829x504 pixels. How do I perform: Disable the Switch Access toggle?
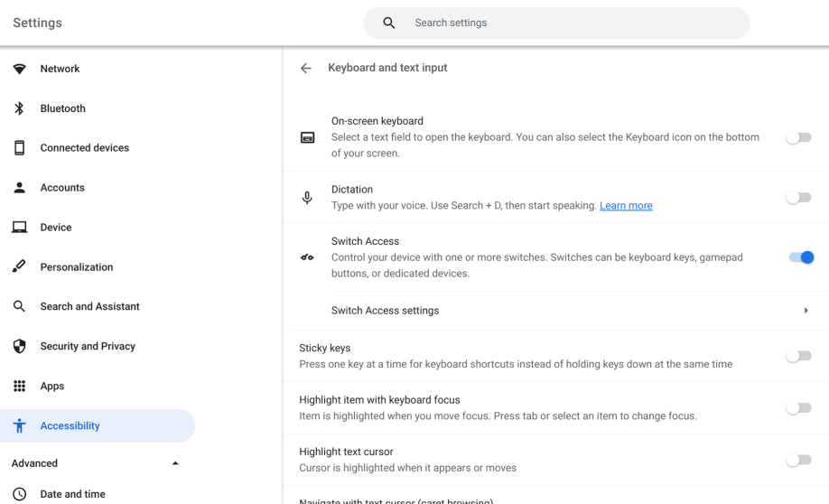802,257
